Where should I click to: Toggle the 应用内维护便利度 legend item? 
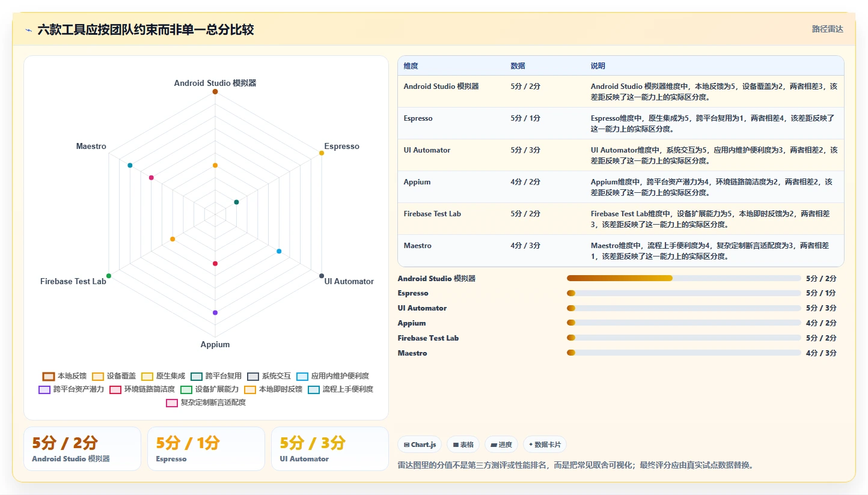click(332, 376)
